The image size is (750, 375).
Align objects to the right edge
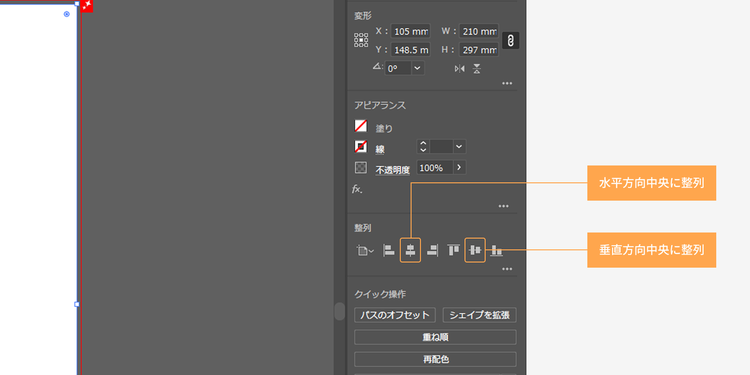click(432, 250)
